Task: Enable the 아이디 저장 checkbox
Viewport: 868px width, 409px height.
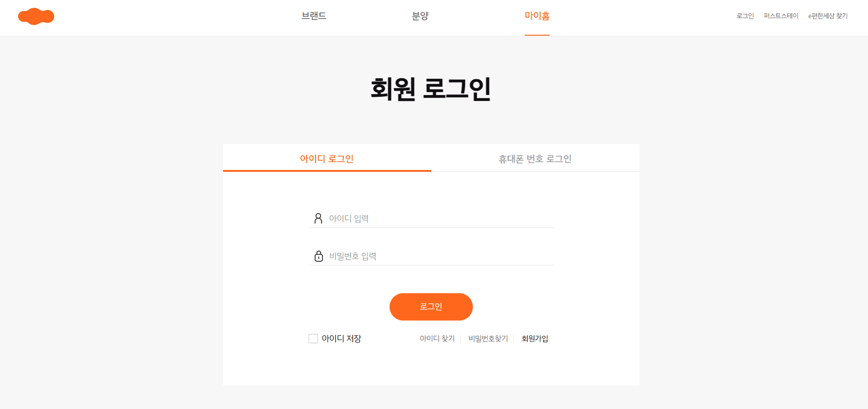Action: (313, 339)
